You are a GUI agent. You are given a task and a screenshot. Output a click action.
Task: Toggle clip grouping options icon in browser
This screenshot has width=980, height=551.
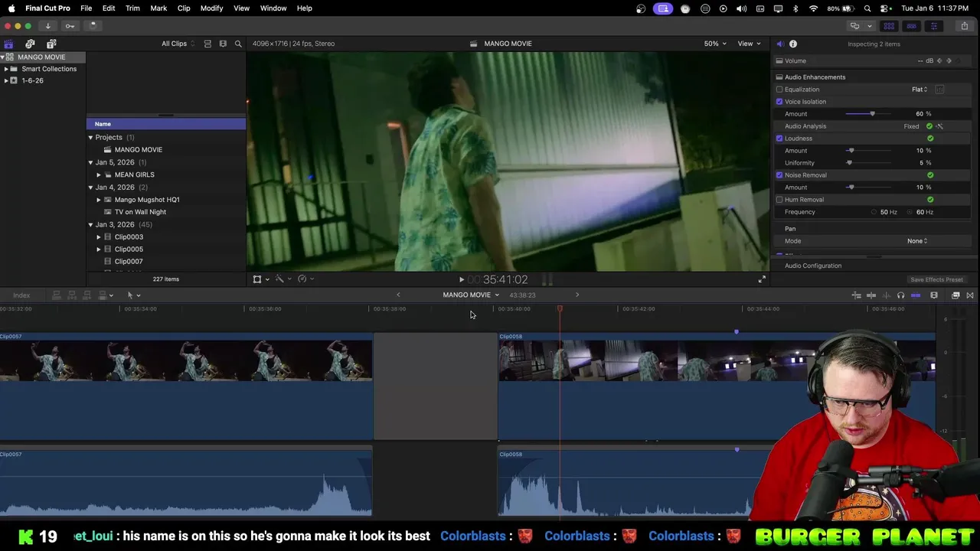tap(207, 44)
